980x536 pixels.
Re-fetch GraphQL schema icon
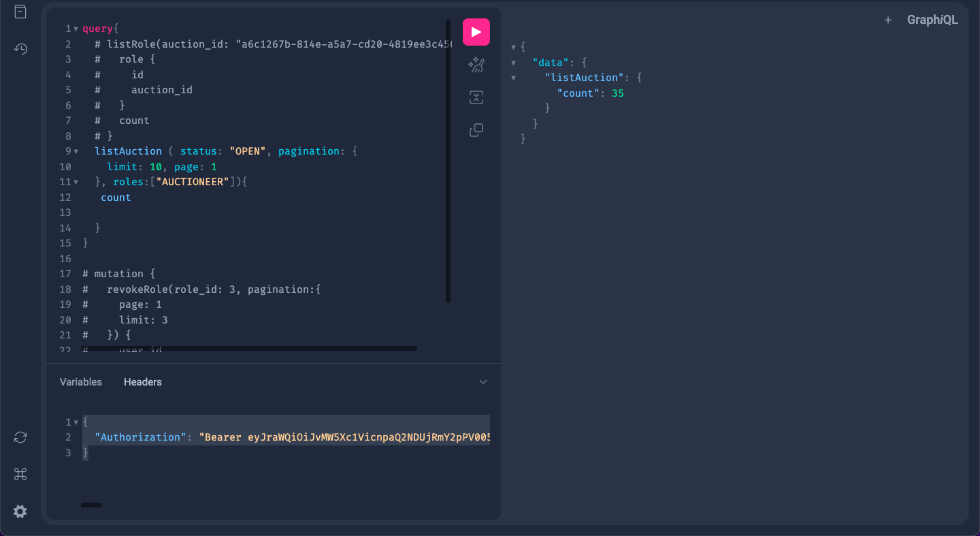pos(20,437)
